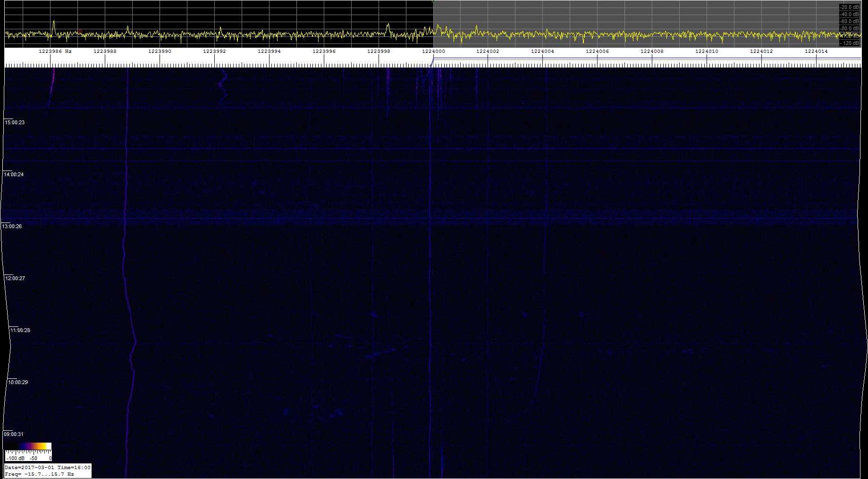Image resolution: width=868 pixels, height=479 pixels.
Task: Click the -120 dB amplitude label
Action: coord(850,43)
